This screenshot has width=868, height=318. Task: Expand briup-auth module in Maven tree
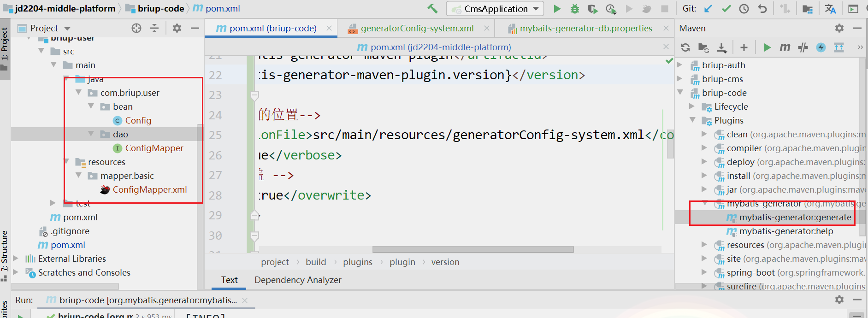tap(679, 65)
